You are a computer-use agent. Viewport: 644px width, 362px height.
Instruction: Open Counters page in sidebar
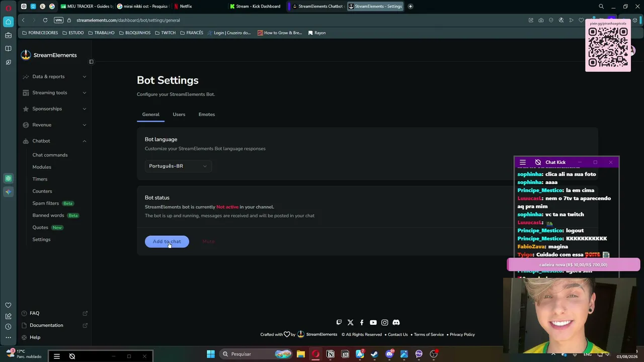[42, 191]
